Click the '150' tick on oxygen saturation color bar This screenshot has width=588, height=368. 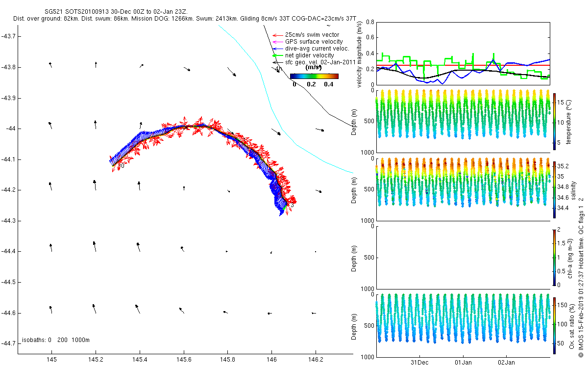point(563,305)
